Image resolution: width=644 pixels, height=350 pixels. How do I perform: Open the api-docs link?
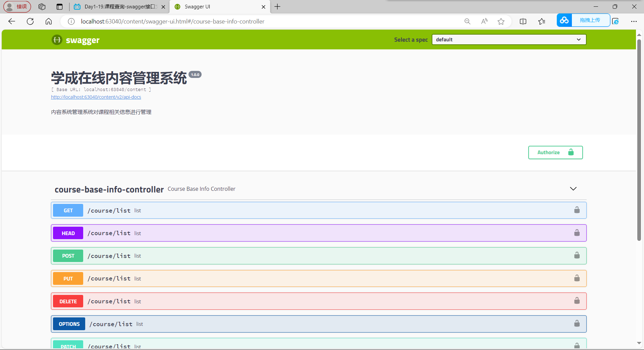(x=96, y=97)
